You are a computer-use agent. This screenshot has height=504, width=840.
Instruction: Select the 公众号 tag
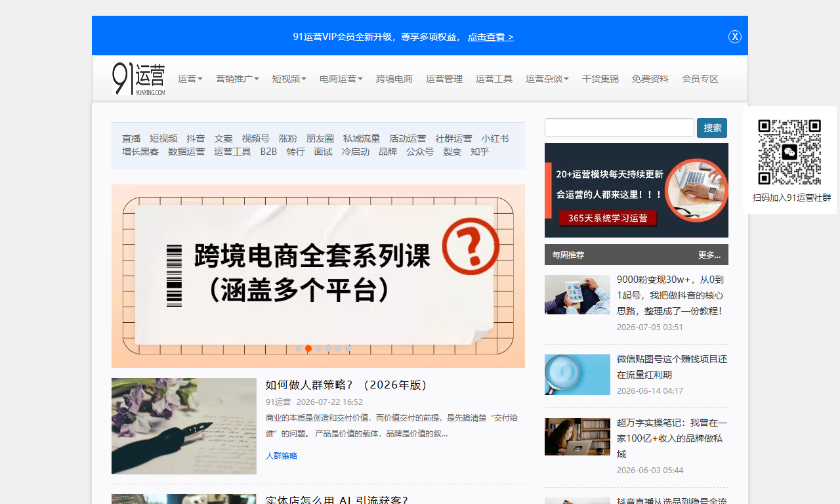420,152
